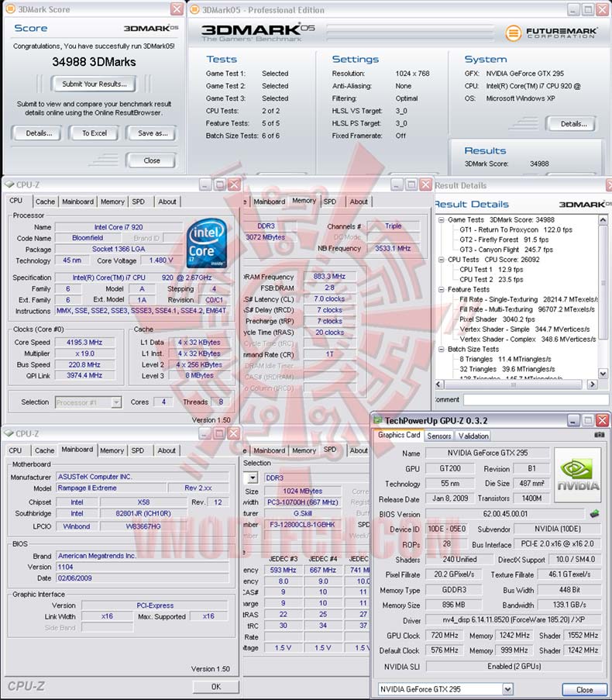Select the Graphics Card tab in GPU-Z
The image size is (612, 700).
coord(399,435)
